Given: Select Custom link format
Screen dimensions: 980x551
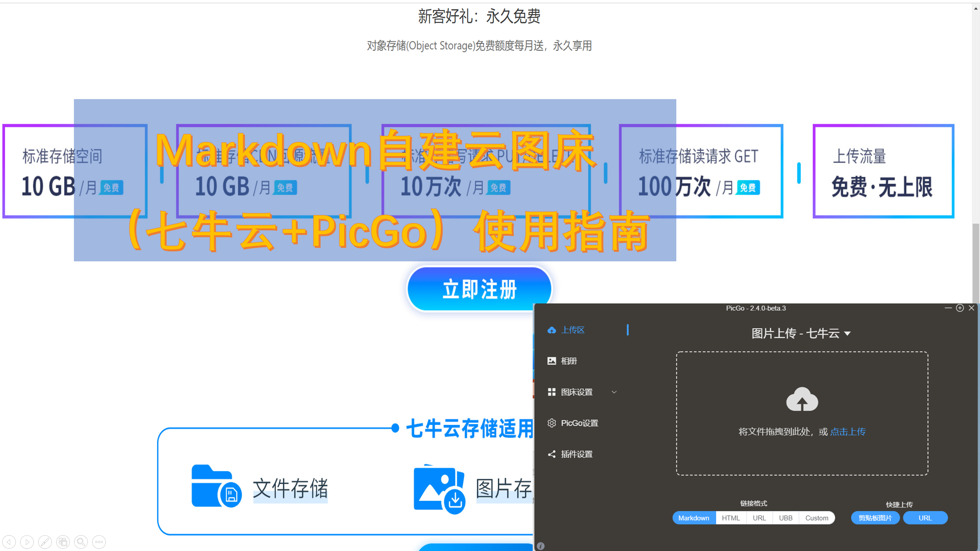Looking at the screenshot, I should pyautogui.click(x=816, y=518).
